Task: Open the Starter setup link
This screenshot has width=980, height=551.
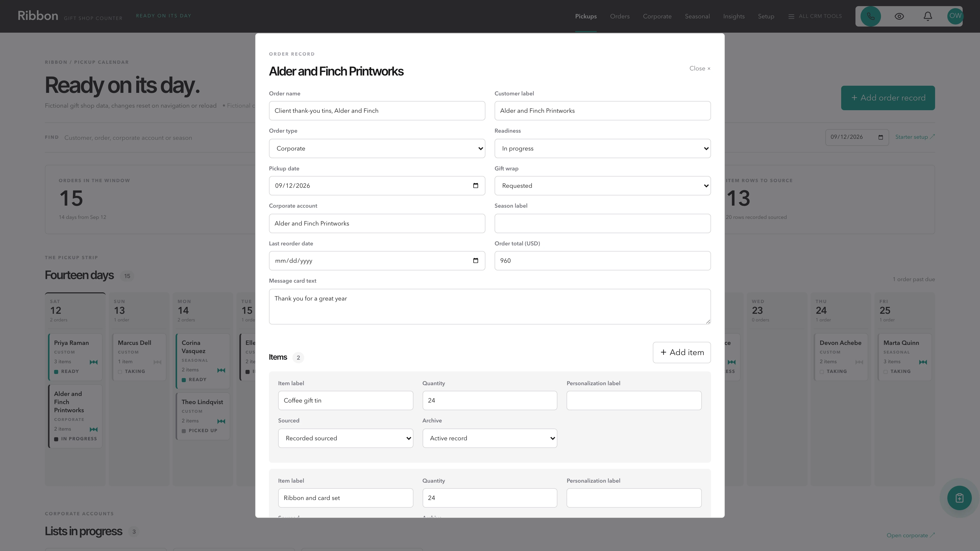Action: [915, 137]
